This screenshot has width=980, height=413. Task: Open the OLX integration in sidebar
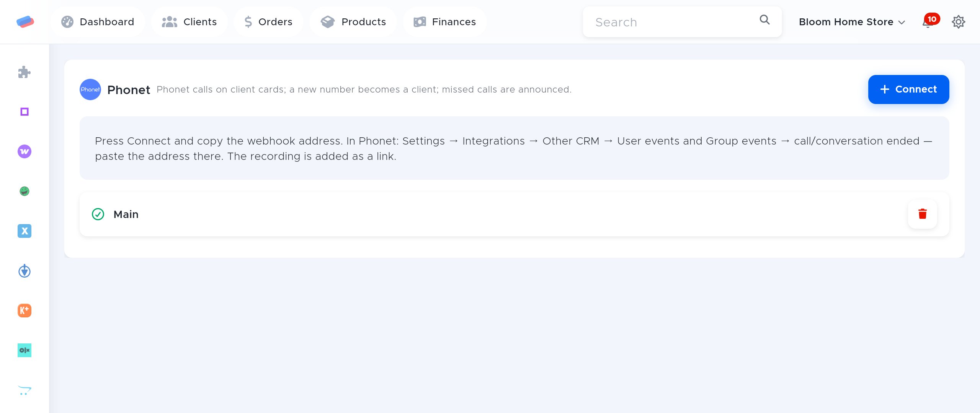[24, 350]
